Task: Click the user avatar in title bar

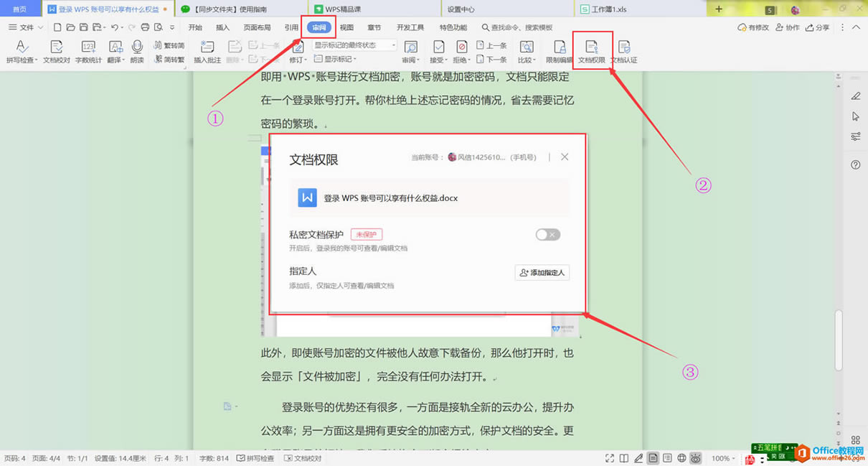Action: (x=796, y=10)
